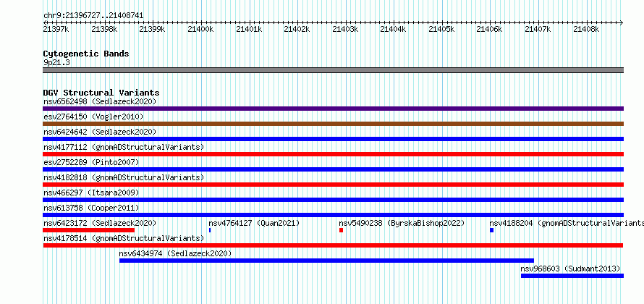Click the nsv6424642 (Sedlazeck2020) blue bar
The width and height of the screenshot is (644, 304).
click(x=333, y=139)
